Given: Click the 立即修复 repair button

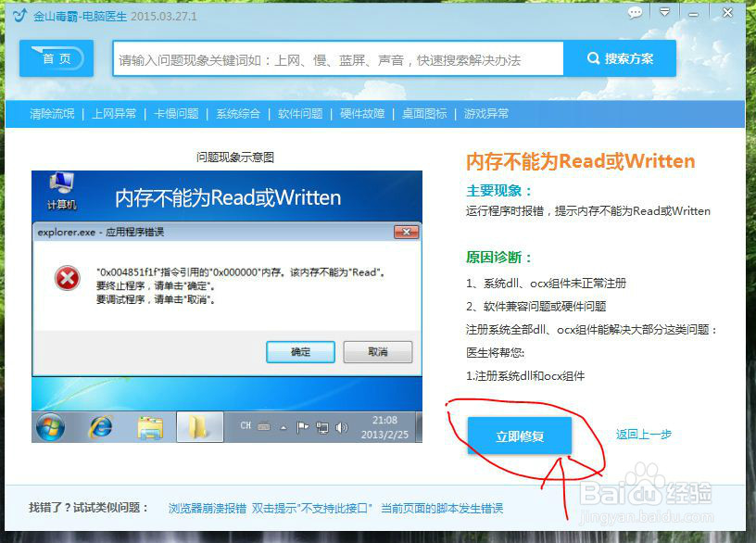Looking at the screenshot, I should coord(519,436).
